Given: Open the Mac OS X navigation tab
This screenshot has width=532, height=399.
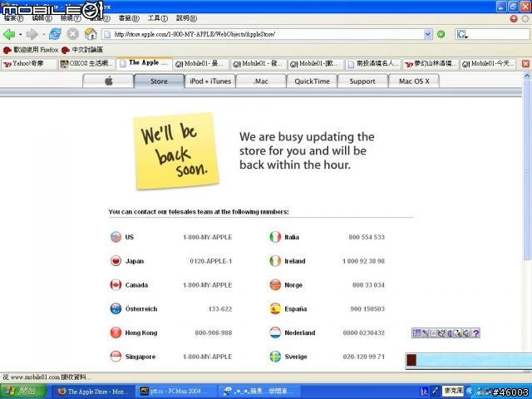Looking at the screenshot, I should (414, 81).
